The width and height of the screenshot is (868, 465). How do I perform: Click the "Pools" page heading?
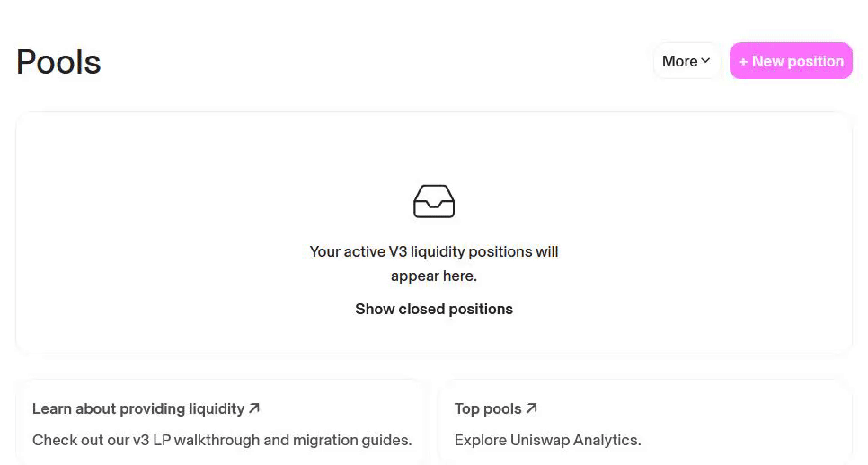[58, 62]
